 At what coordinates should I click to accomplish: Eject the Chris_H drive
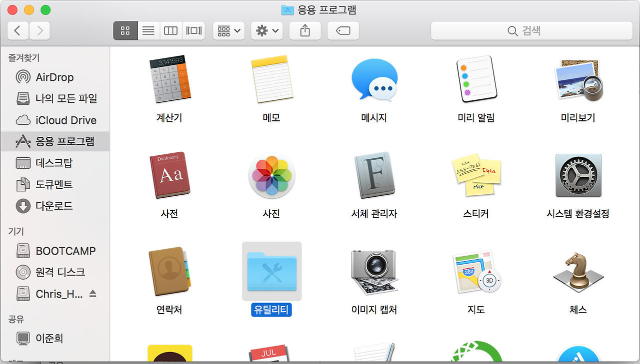pos(93,294)
